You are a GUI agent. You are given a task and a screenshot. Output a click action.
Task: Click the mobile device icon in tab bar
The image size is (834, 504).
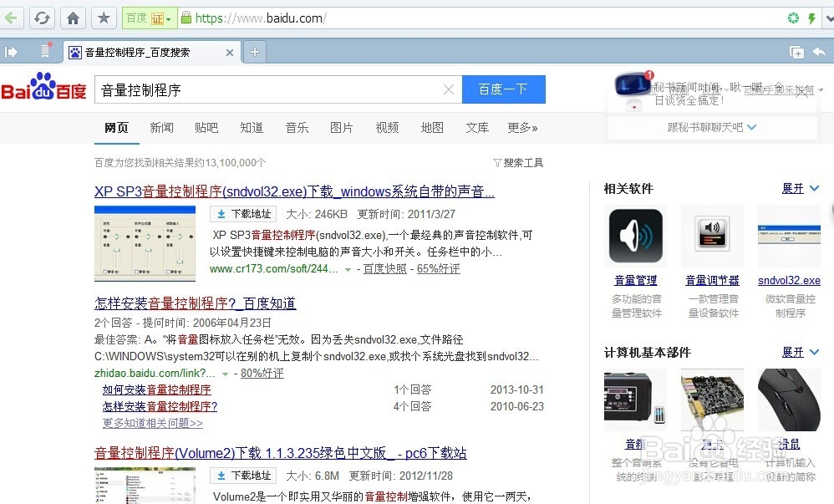[x=46, y=50]
